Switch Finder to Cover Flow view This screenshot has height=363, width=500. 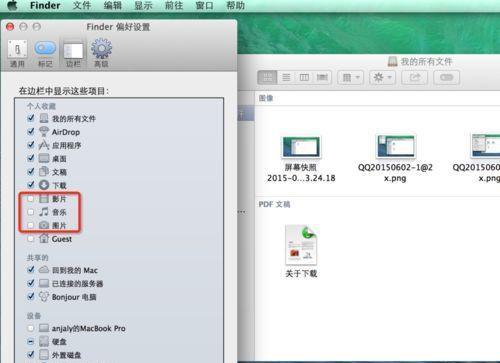pos(322,78)
